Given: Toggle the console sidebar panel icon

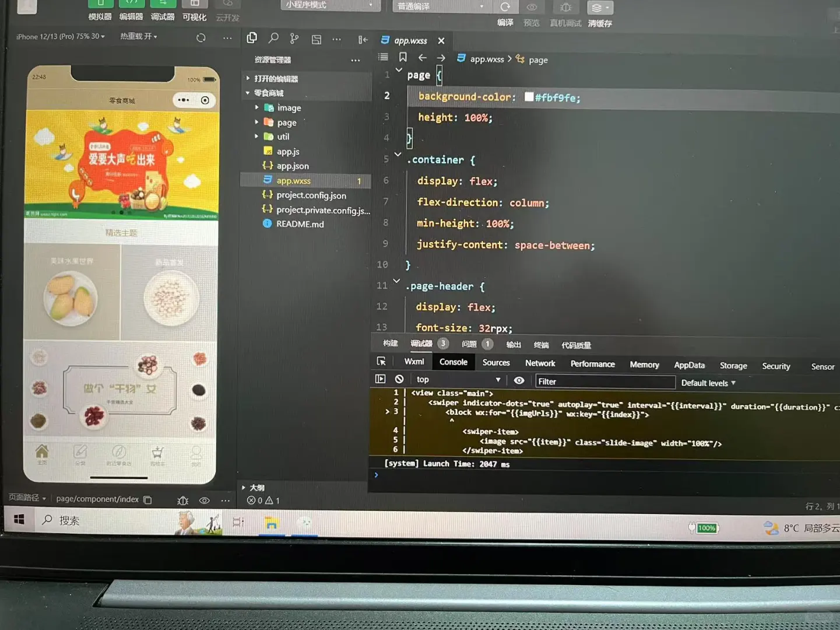Looking at the screenshot, I should click(381, 379).
